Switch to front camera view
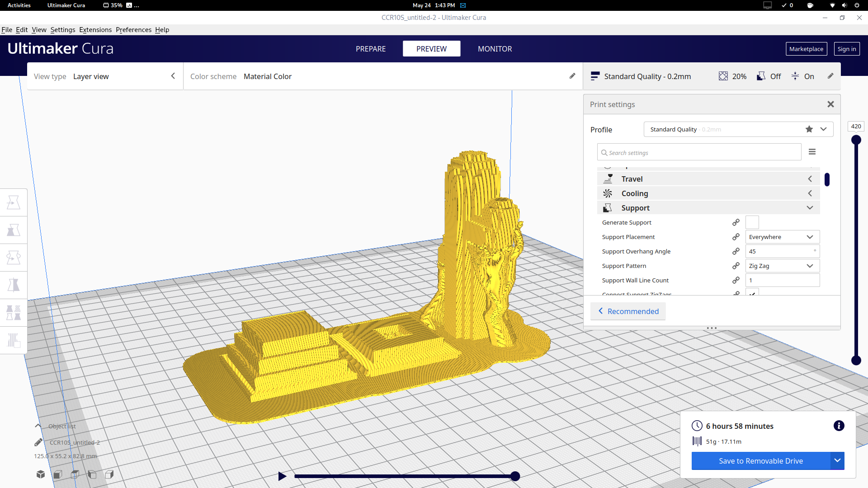 (58, 474)
